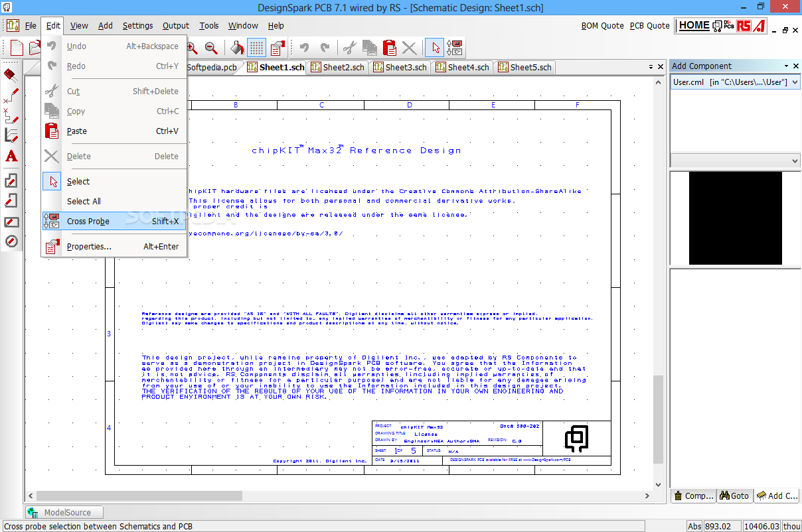Open the Add menu
The width and height of the screenshot is (802, 532).
click(x=106, y=26)
